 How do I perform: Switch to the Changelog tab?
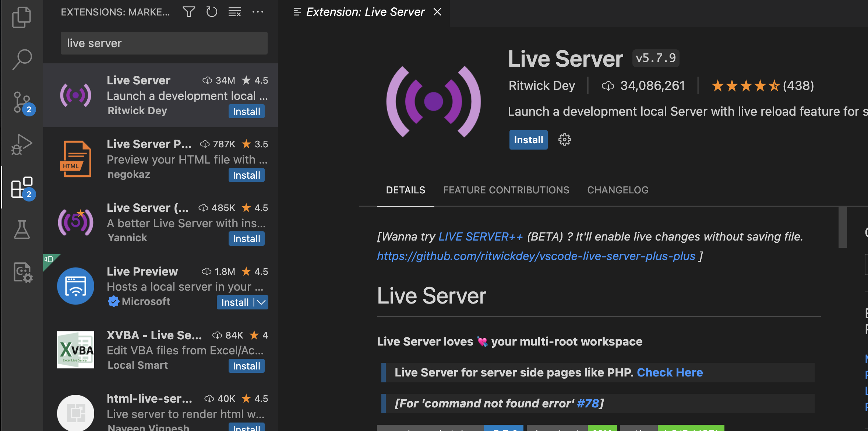(618, 190)
